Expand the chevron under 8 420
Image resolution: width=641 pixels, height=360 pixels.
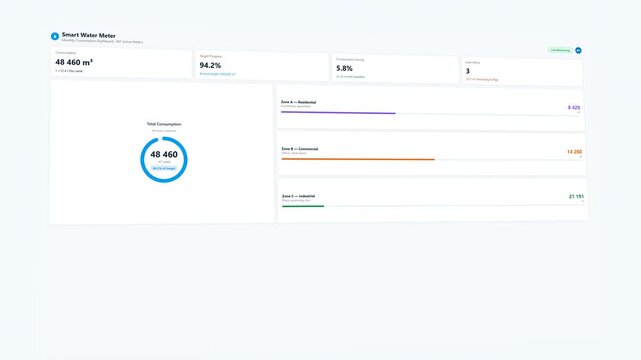[578, 112]
